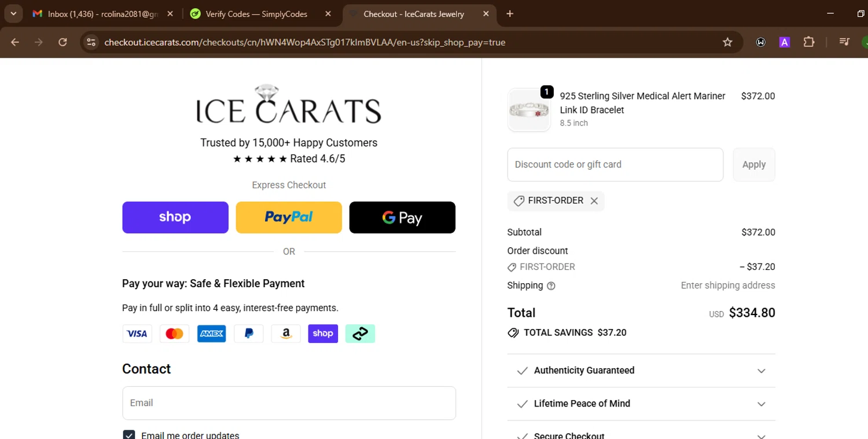Click the Total Savings tag icon

[513, 333]
